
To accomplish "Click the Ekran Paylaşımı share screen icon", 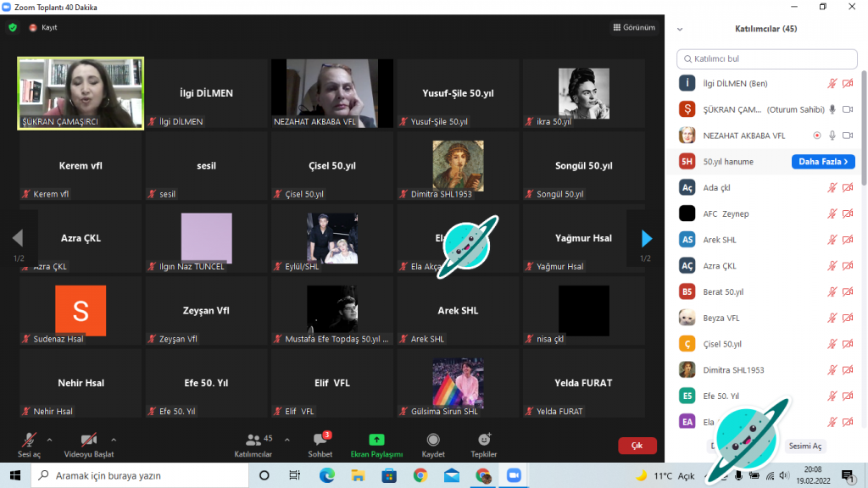I will [x=376, y=441].
